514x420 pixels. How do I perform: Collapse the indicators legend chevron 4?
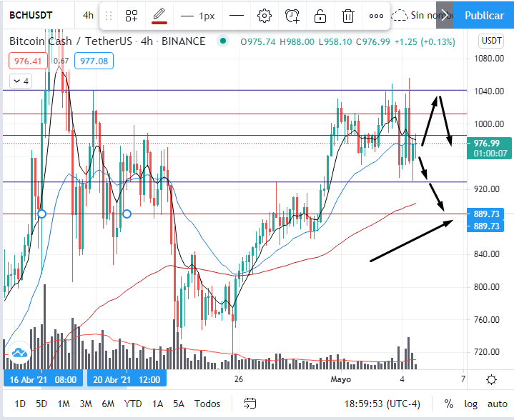(21, 81)
